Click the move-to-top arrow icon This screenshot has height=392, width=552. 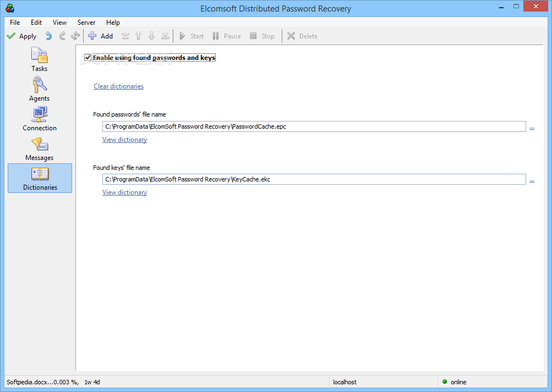(x=125, y=36)
